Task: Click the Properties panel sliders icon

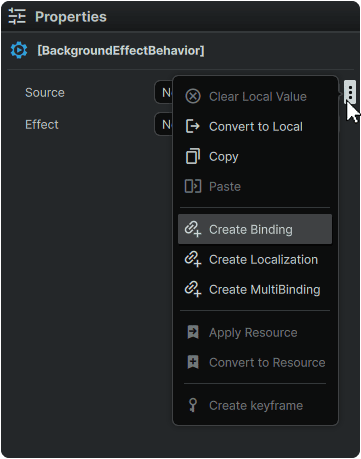Action: (17, 16)
